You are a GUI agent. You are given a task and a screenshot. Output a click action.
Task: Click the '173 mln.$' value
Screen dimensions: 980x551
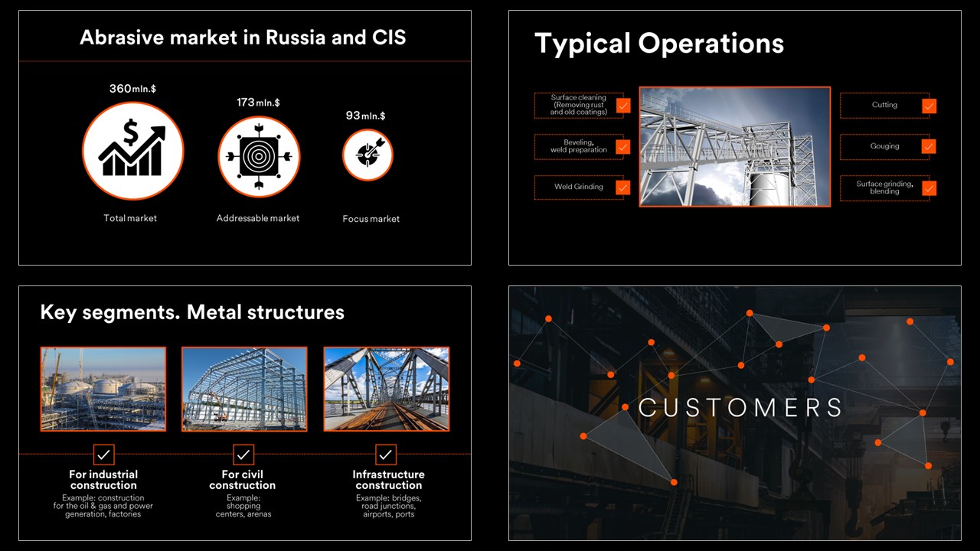(x=258, y=103)
